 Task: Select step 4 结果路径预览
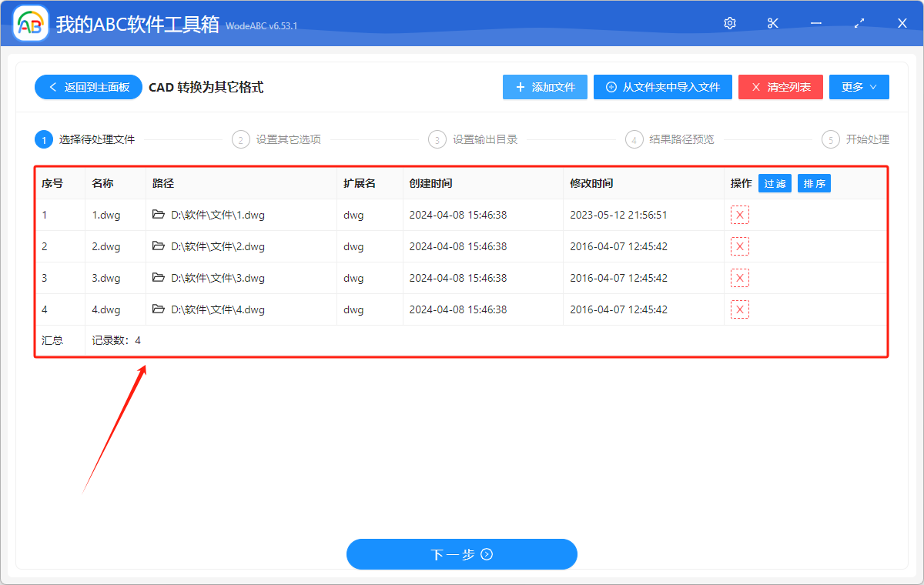(671, 139)
